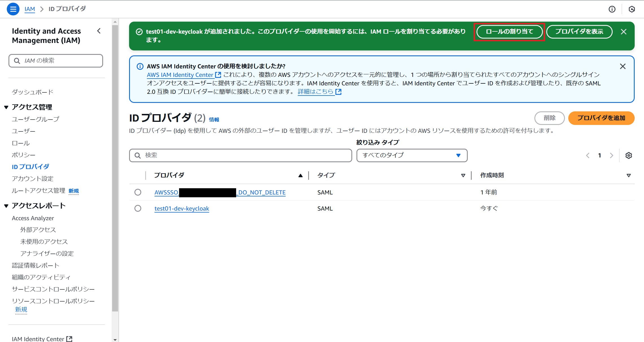Open the タイプ column filter dropdown
Screen dimensions: 644x342
pos(463,175)
